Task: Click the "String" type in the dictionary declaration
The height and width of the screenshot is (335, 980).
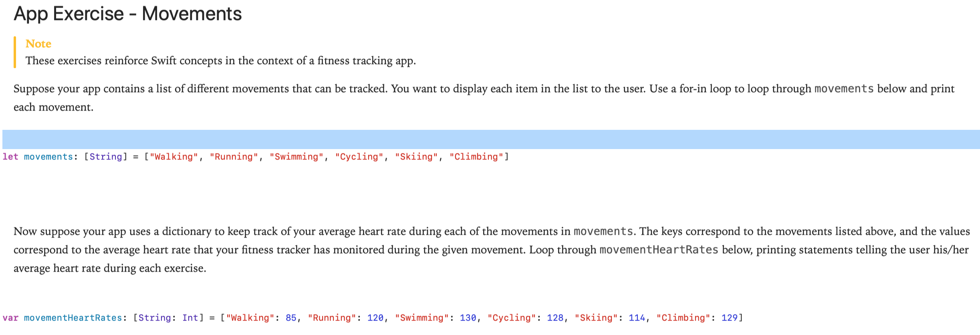Action: (155, 318)
